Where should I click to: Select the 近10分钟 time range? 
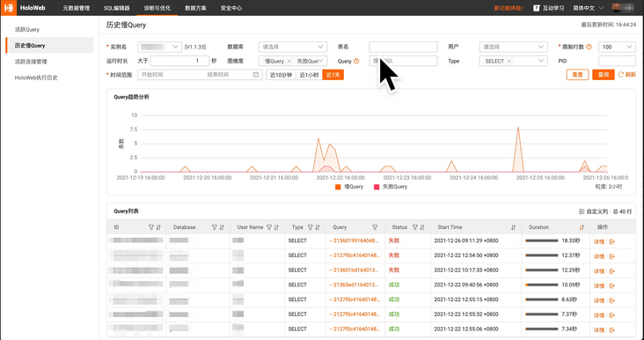(281, 75)
